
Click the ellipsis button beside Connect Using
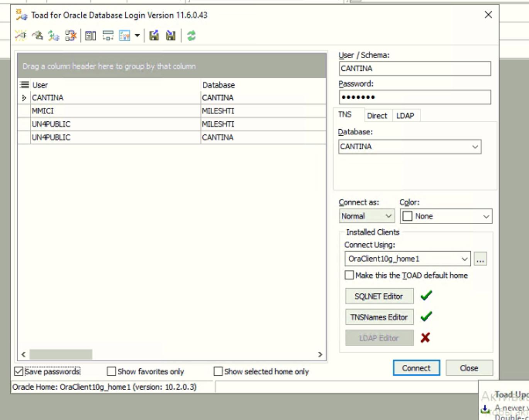click(480, 259)
